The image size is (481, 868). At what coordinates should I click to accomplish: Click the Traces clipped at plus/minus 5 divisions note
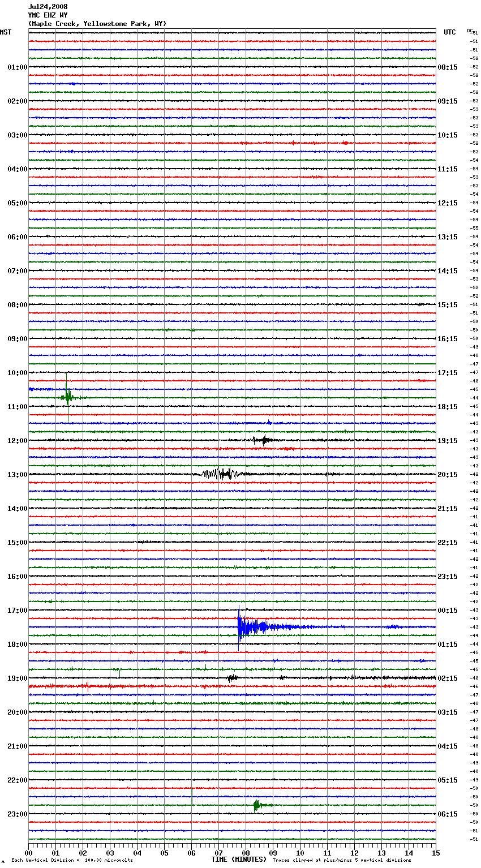point(342,860)
